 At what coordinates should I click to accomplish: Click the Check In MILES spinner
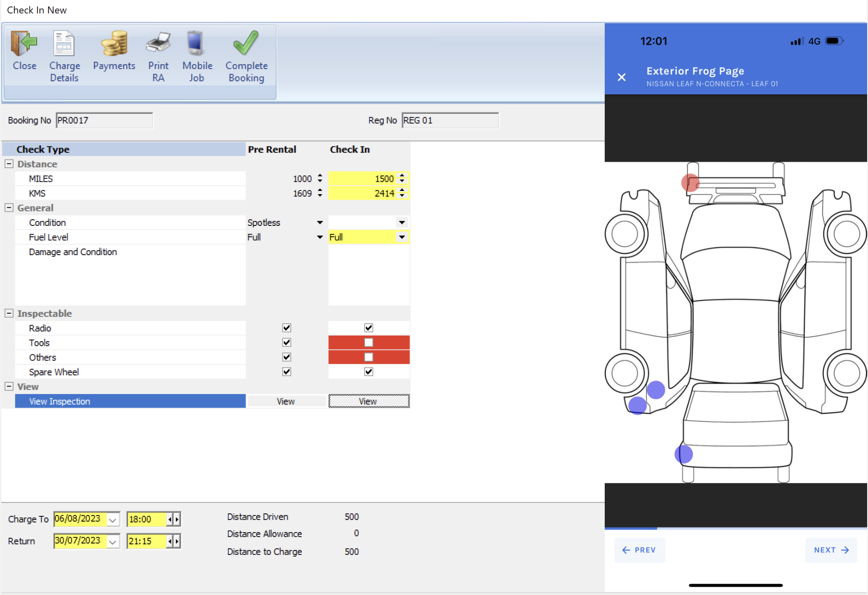[402, 178]
